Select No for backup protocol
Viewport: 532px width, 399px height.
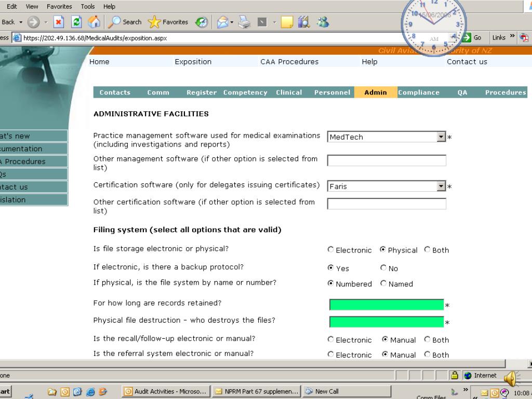383,268
